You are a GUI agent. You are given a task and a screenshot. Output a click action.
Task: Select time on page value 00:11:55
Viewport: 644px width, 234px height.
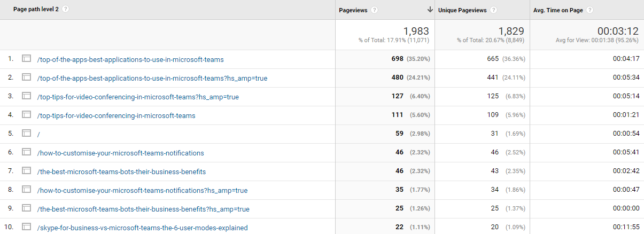[x=626, y=228]
